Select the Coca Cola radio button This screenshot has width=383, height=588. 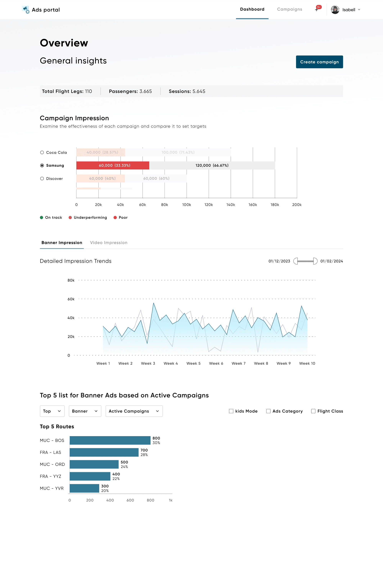(x=42, y=152)
